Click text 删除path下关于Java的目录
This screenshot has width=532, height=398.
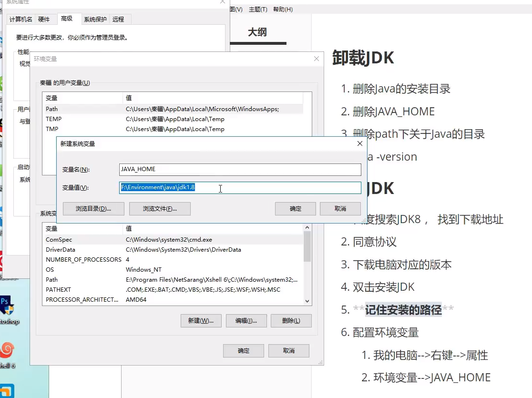click(419, 134)
